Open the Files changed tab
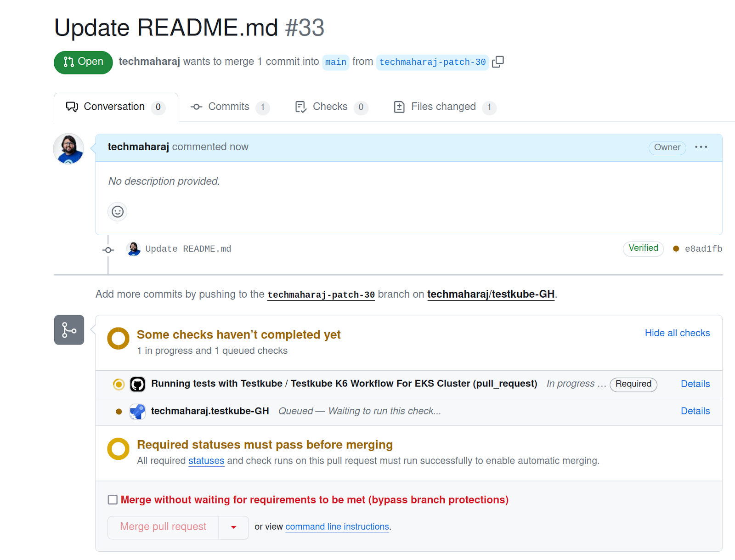The image size is (735, 560). (445, 107)
